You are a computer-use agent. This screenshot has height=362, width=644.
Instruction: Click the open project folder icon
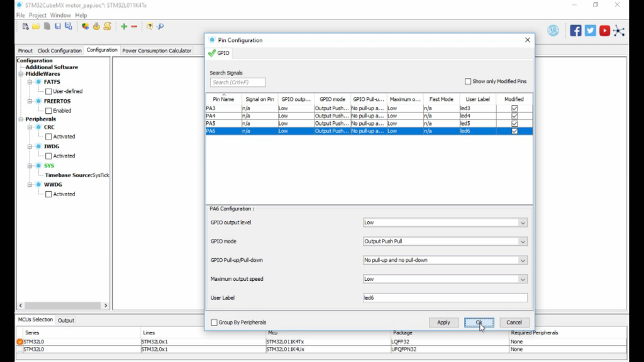click(x=36, y=26)
